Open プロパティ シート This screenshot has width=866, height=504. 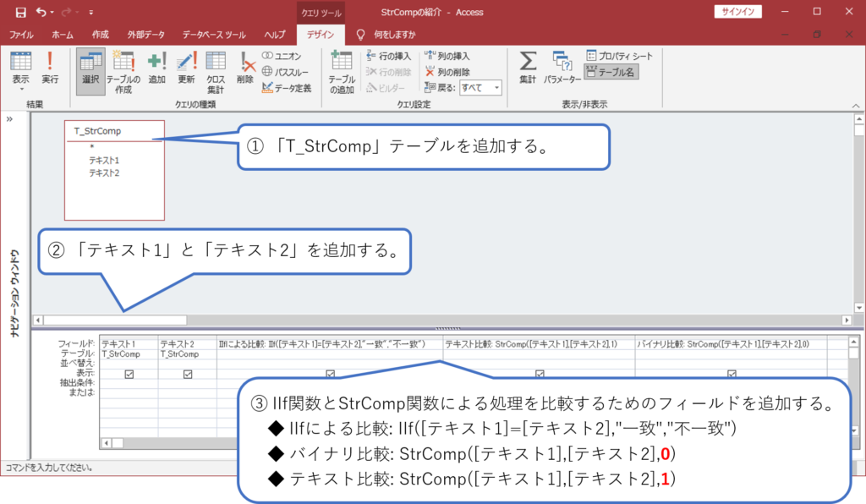(620, 56)
